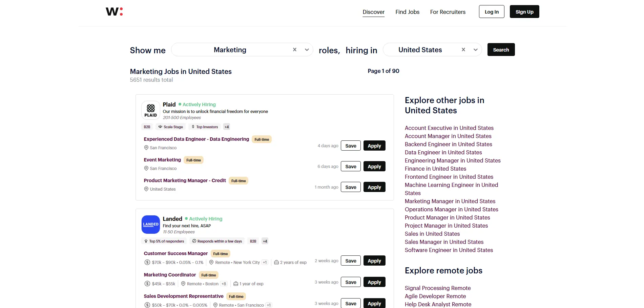The image size is (644, 308).
Task: Expand +1 locations on Customer Success Manager
Action: pos(265,262)
